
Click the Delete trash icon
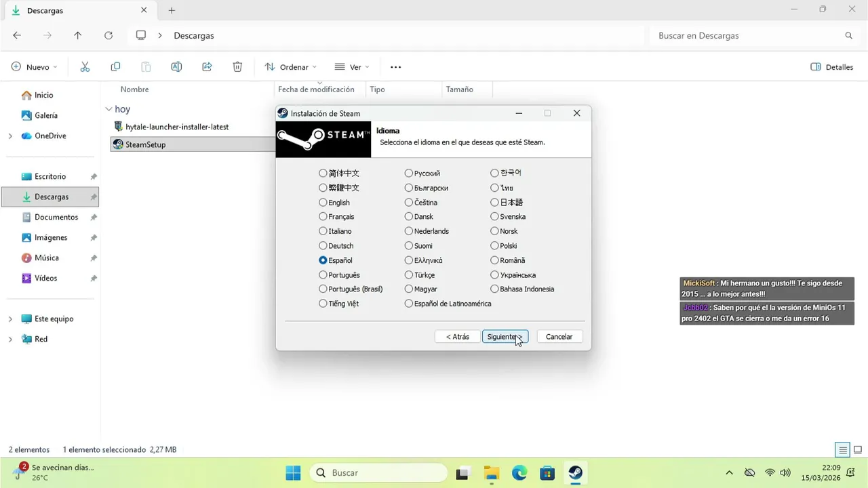coord(237,67)
